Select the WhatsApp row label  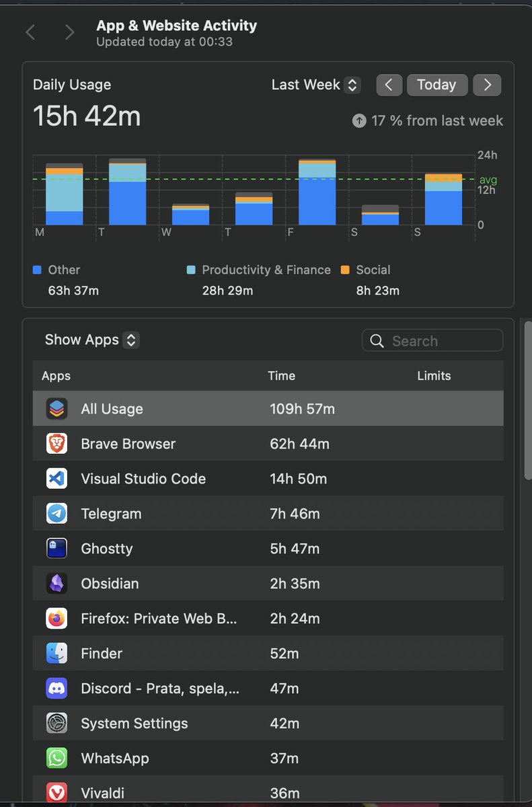pos(114,759)
